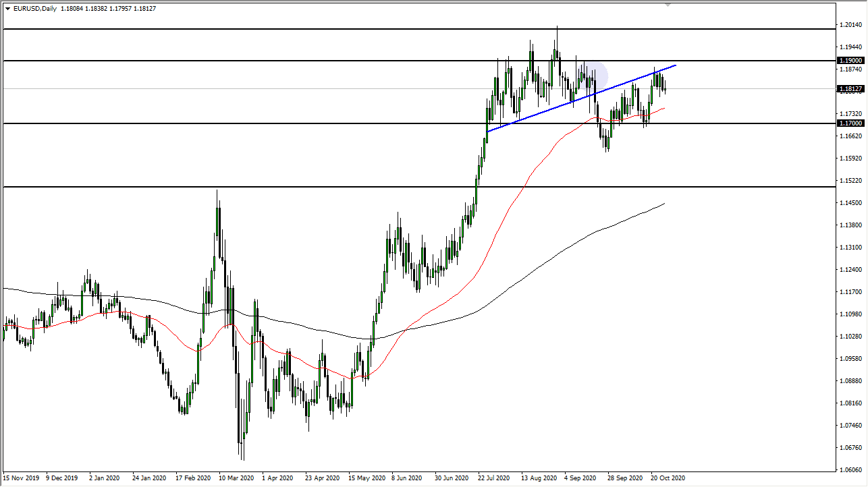Click the 1.20140 price scale label
The height and width of the screenshot is (487, 868).
tap(850, 25)
